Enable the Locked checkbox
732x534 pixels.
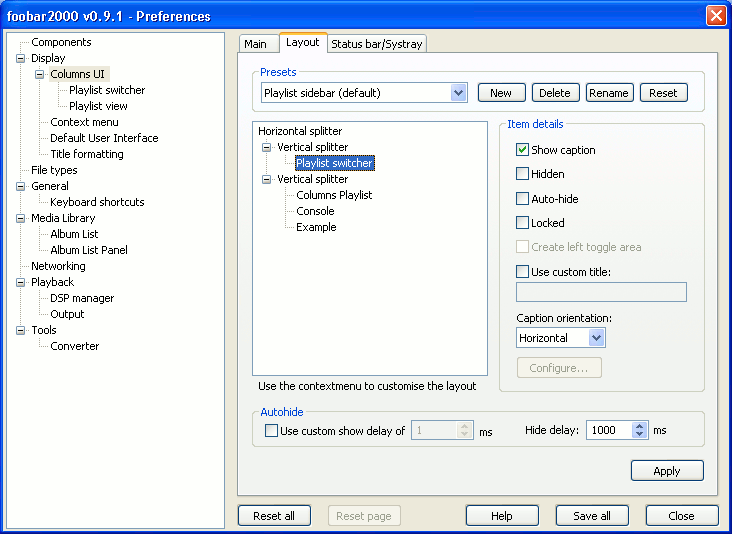[x=522, y=223]
